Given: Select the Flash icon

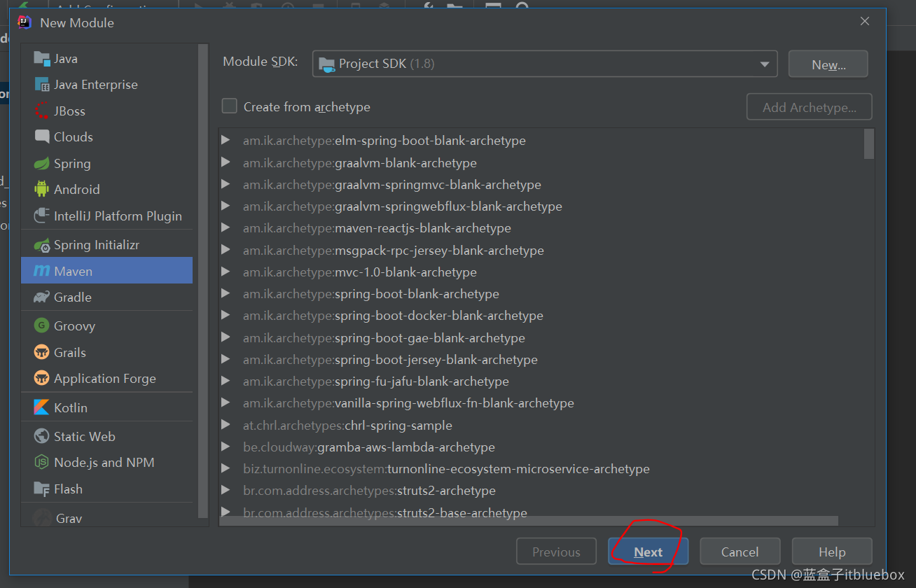Looking at the screenshot, I should pos(42,489).
